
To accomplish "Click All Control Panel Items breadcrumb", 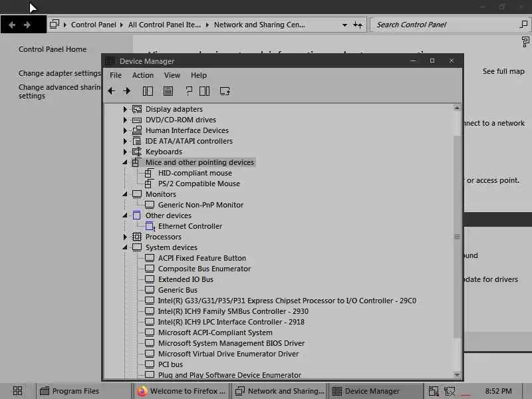I will click(x=164, y=25).
